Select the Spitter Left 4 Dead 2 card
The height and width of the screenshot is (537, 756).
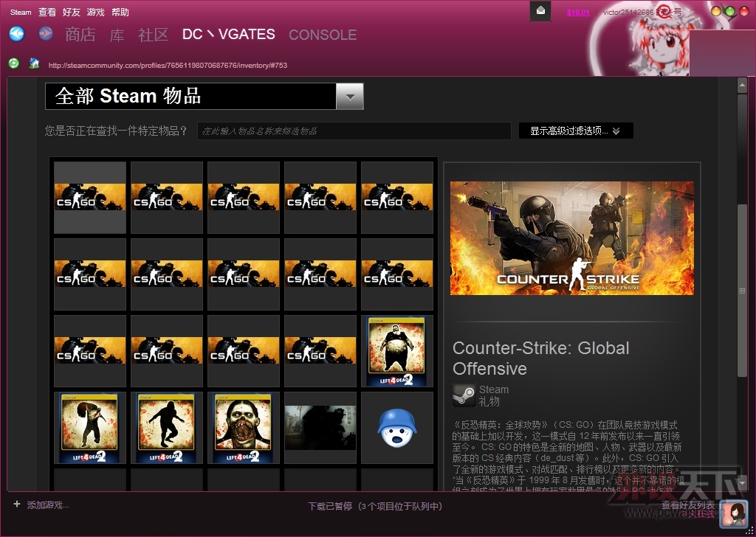(x=244, y=428)
